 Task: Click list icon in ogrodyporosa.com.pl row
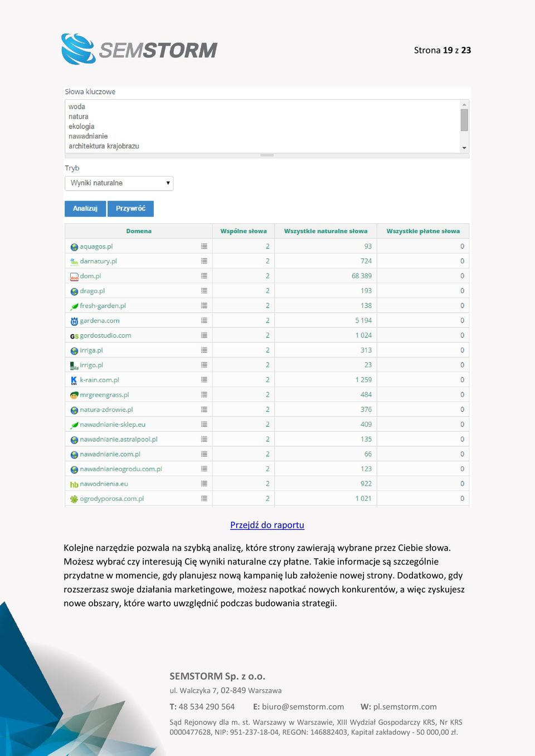204,499
